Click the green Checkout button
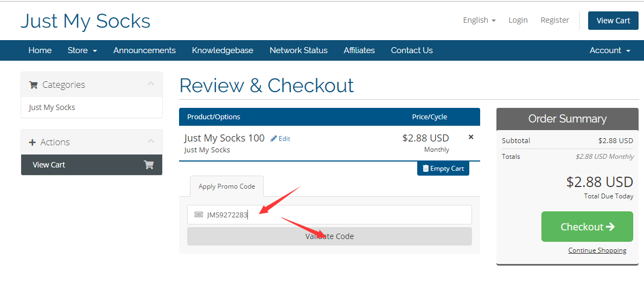 [587, 227]
